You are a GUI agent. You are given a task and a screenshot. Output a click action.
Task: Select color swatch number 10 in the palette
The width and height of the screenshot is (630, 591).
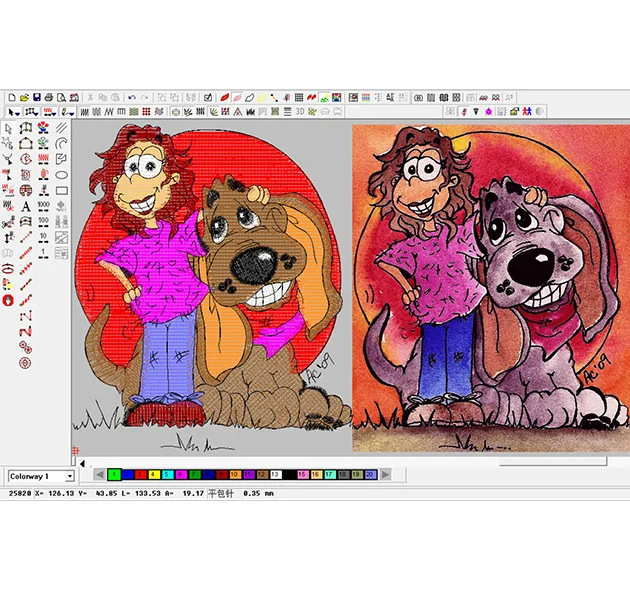(x=234, y=474)
